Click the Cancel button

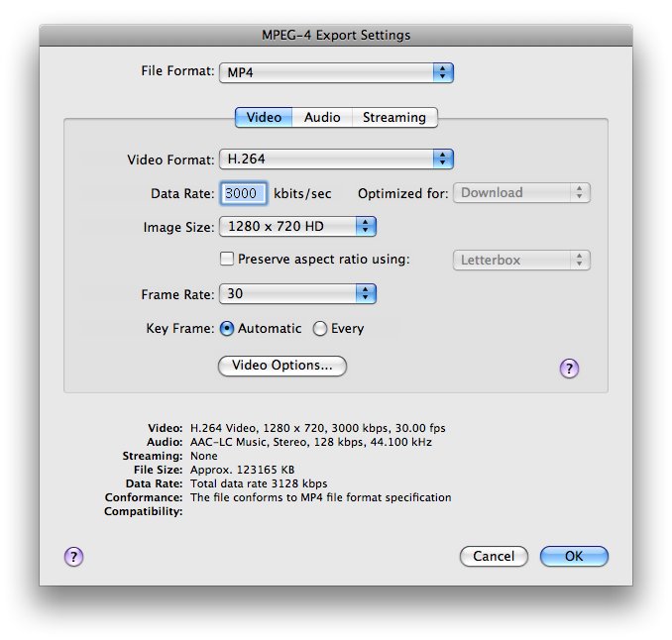[494, 556]
